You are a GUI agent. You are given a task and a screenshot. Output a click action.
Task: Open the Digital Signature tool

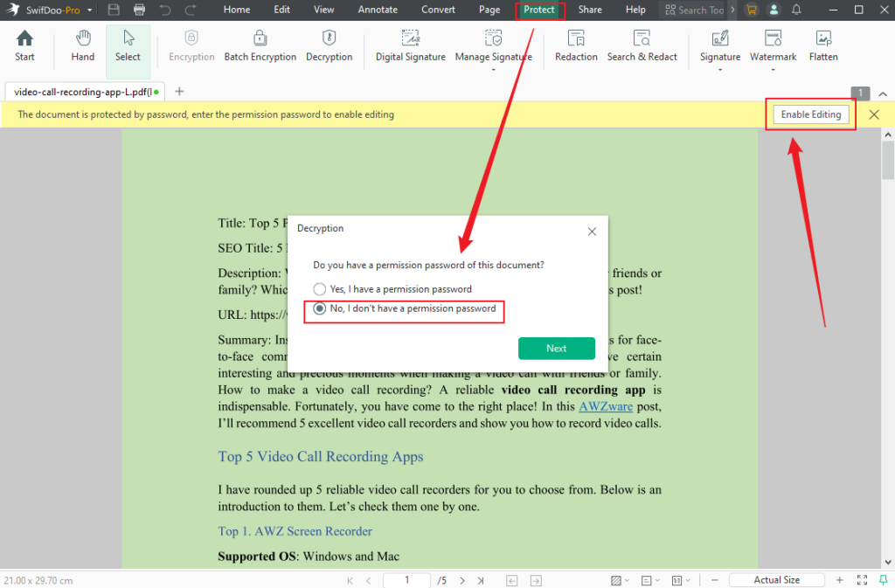pos(410,44)
